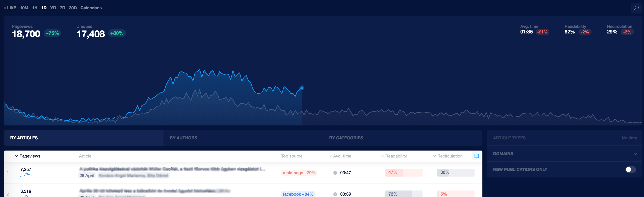Select the 30D time range
This screenshot has height=197, width=644.
pos(73,8)
